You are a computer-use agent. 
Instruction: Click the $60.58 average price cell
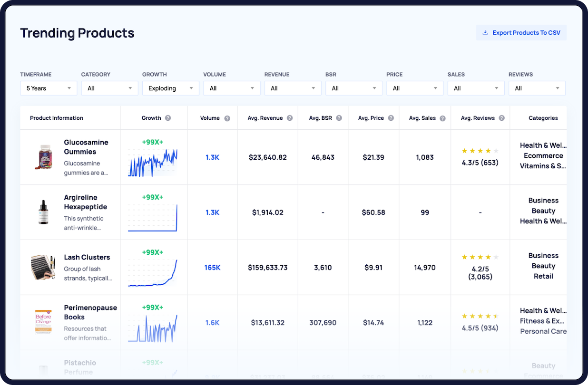(373, 212)
